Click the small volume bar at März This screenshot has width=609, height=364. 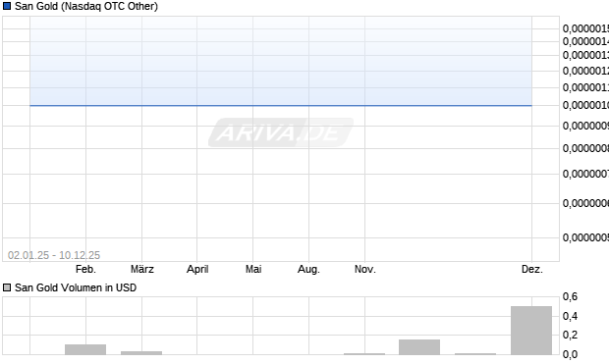[141, 353]
